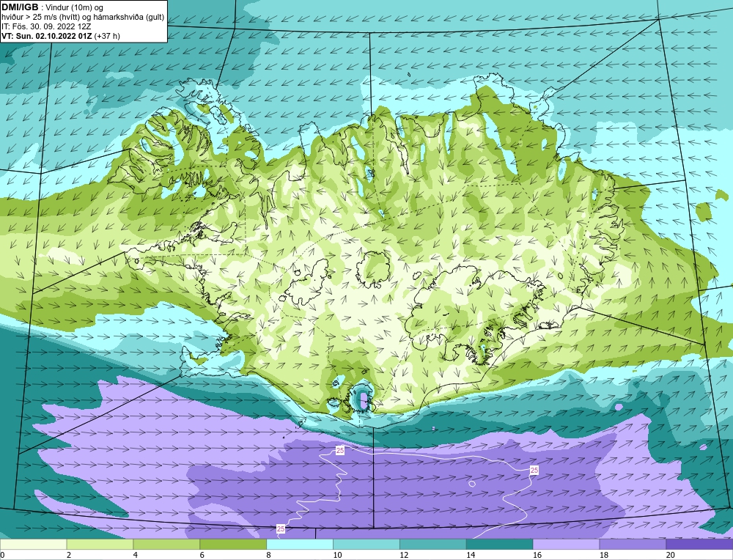This screenshot has width=733, height=560.
Task: Select the light yellow-green 2–4 legend swatch
Action: click(100, 544)
